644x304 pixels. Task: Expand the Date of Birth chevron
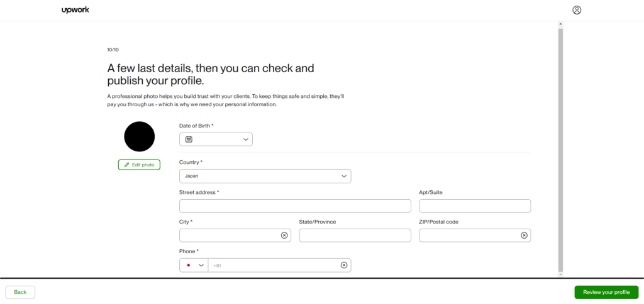click(x=246, y=139)
